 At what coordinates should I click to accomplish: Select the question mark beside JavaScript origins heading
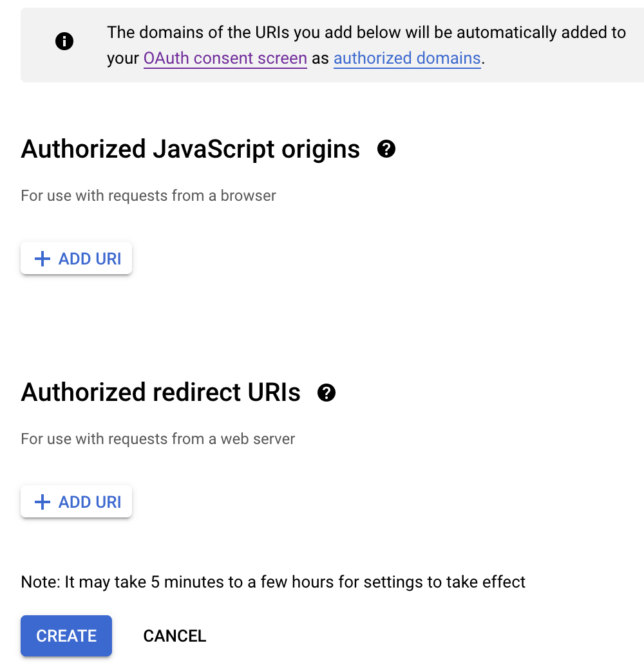[386, 149]
